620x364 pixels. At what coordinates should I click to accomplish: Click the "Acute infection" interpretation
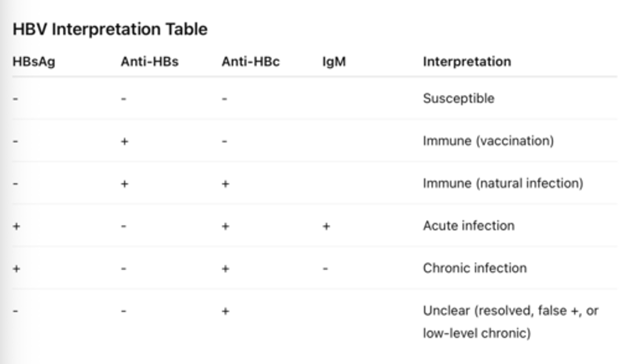point(468,226)
